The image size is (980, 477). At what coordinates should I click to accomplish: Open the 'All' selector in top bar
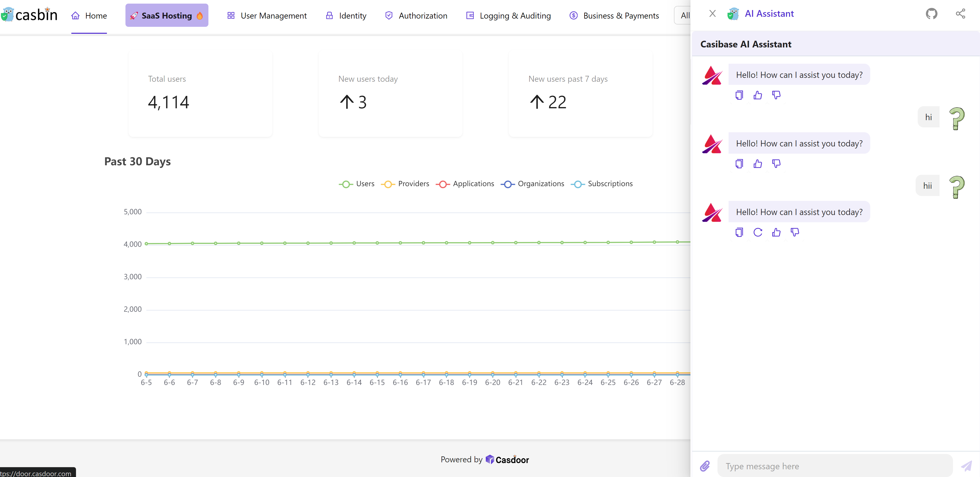coord(682,16)
